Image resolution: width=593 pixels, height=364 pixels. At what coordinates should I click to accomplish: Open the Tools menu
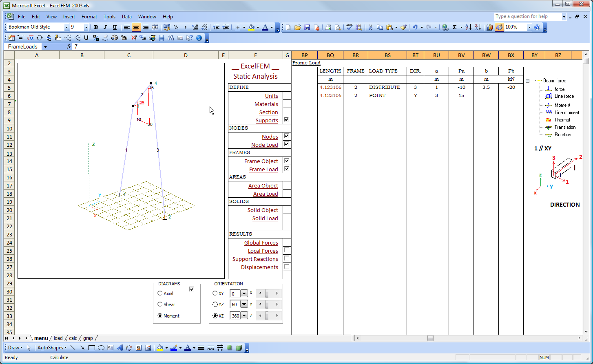(x=109, y=17)
